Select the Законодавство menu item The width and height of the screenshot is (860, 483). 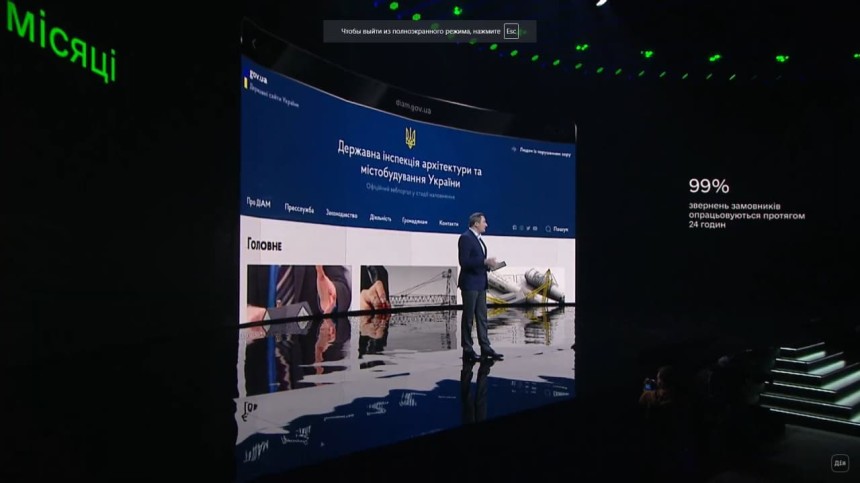pos(341,214)
